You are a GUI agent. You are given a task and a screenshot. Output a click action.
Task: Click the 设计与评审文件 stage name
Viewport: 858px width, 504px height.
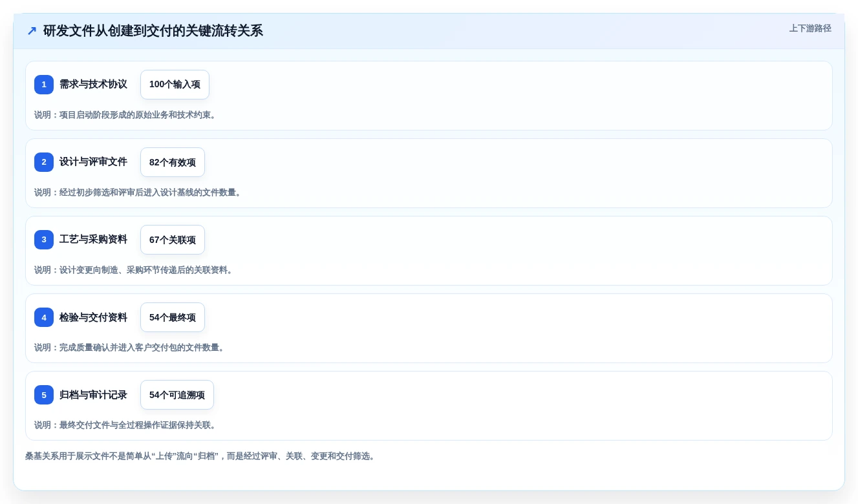[93, 162]
